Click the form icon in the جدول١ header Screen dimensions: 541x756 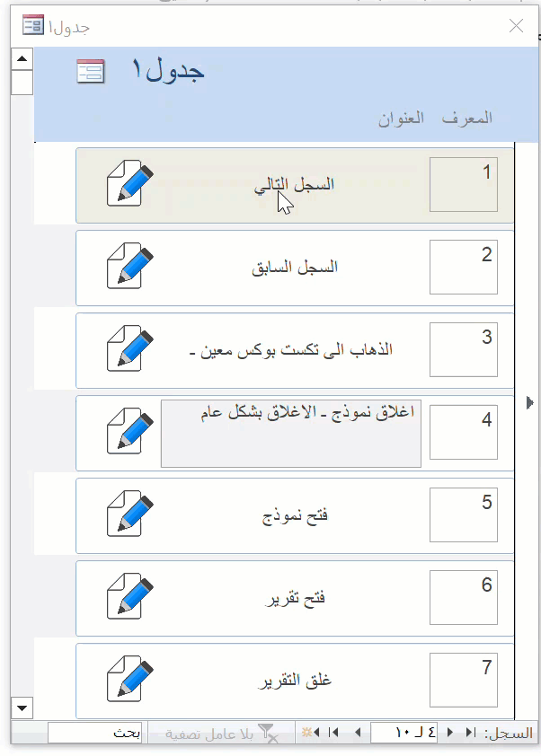coord(91,72)
